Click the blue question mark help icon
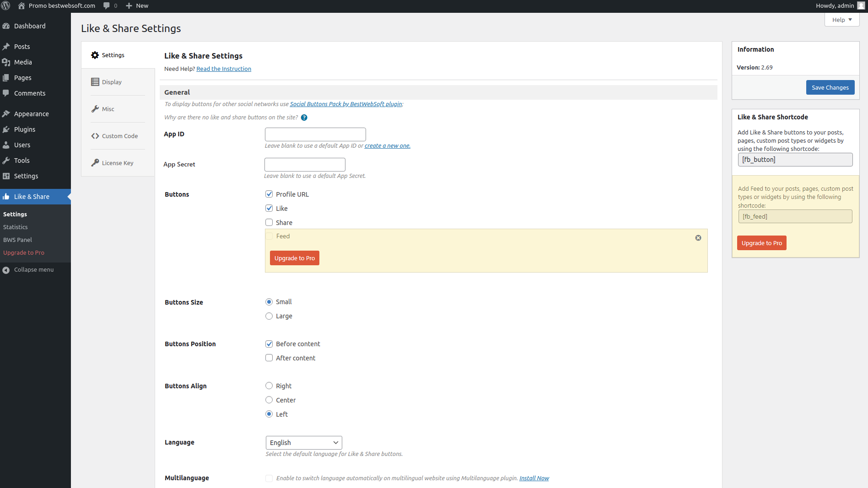868x488 pixels. point(304,118)
